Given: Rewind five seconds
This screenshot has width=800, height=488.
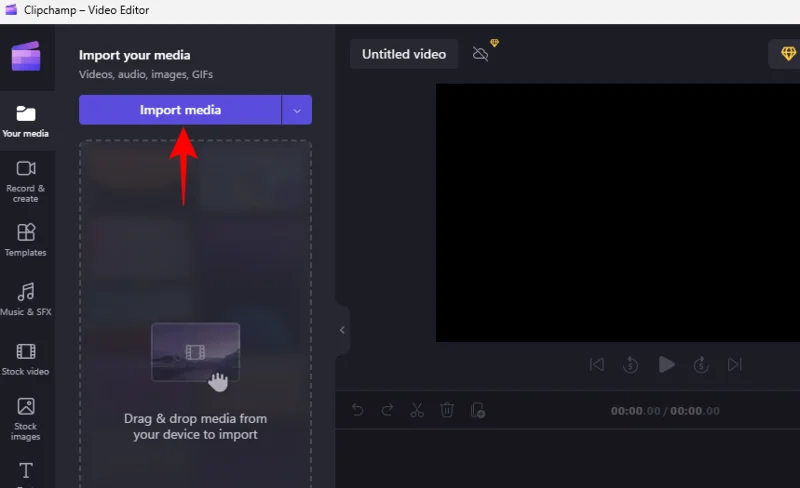Looking at the screenshot, I should pyautogui.click(x=631, y=364).
